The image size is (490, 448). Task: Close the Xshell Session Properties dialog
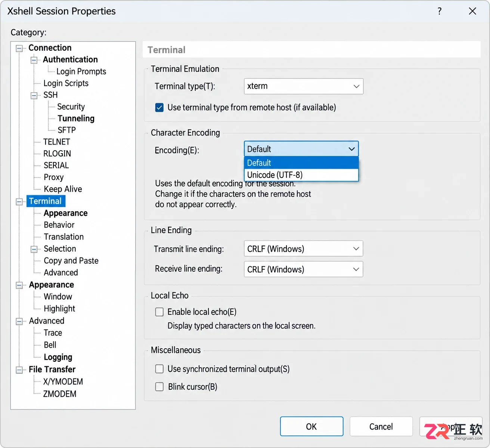coord(472,11)
